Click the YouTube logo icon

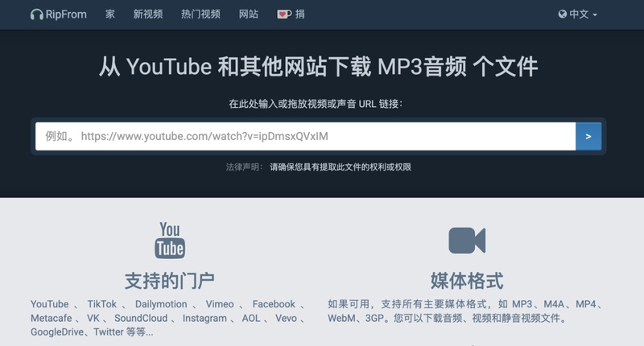point(170,241)
